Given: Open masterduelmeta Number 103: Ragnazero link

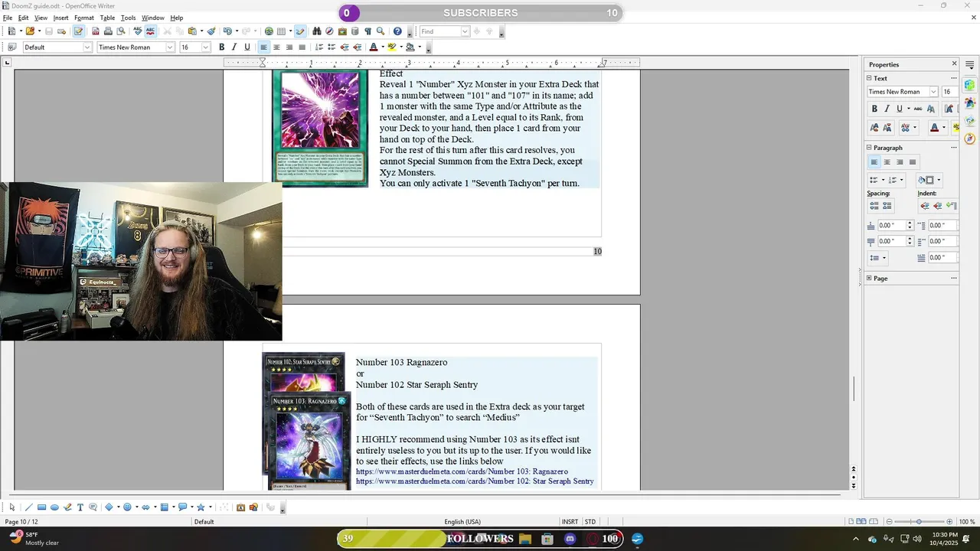Looking at the screenshot, I should [x=462, y=471].
